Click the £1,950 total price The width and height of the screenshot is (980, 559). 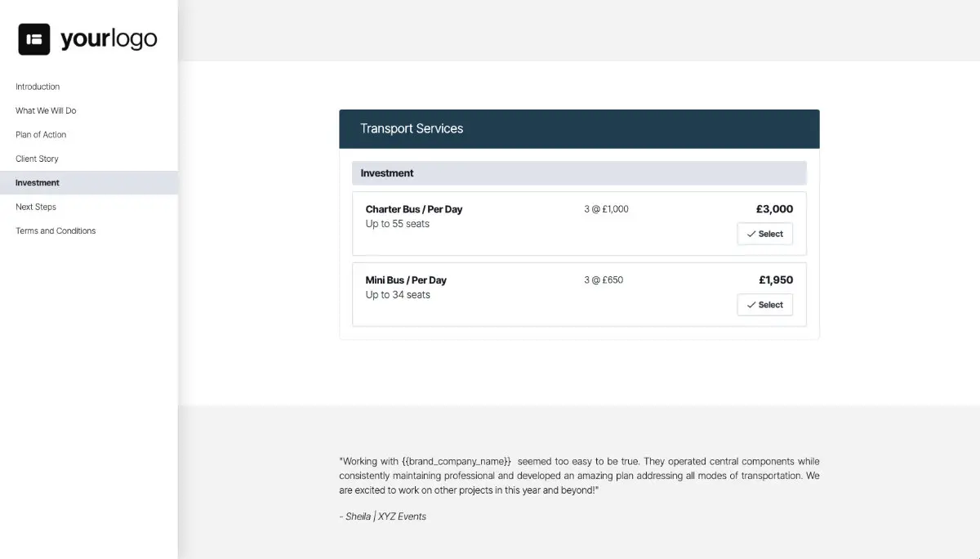coord(774,279)
